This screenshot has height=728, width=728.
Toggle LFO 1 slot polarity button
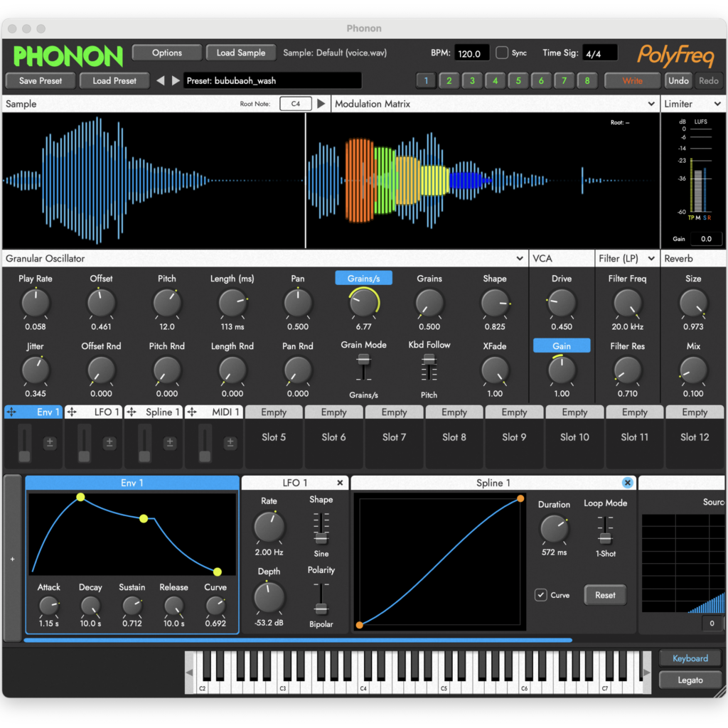click(x=109, y=443)
